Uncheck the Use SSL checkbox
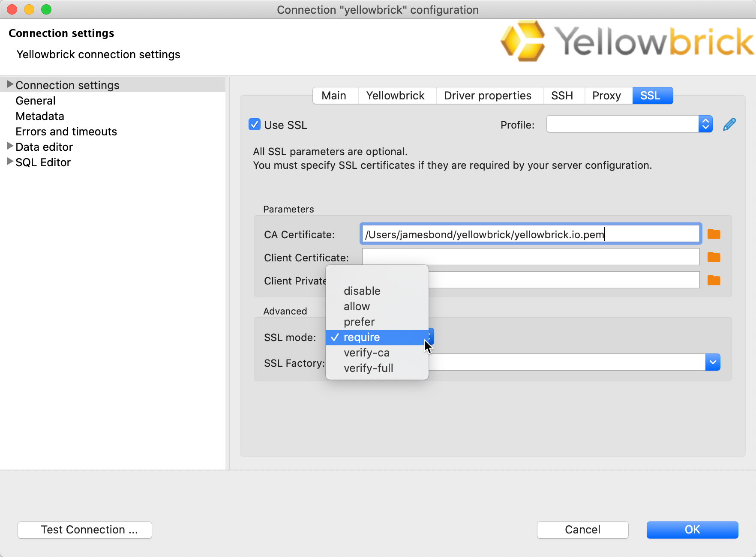 (254, 124)
